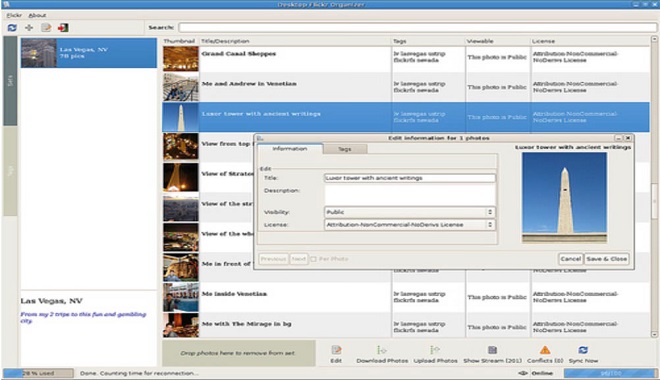Viewport: 660px width, 380px height.
Task: Toggle the Per Photo checkbox
Action: pyautogui.click(x=313, y=259)
